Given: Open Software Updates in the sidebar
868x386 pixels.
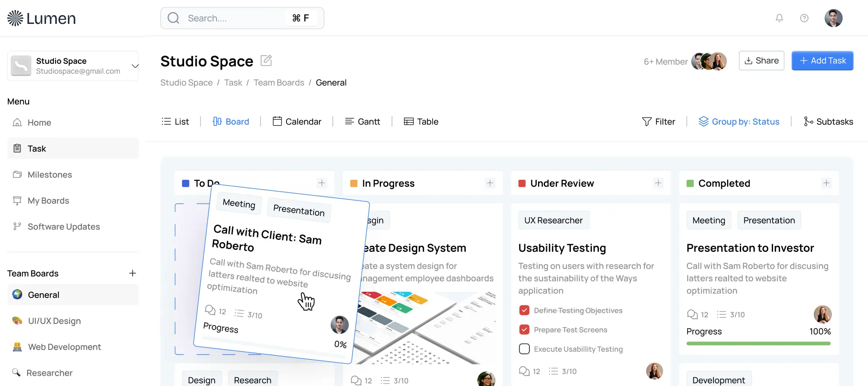Looking at the screenshot, I should click(x=63, y=226).
